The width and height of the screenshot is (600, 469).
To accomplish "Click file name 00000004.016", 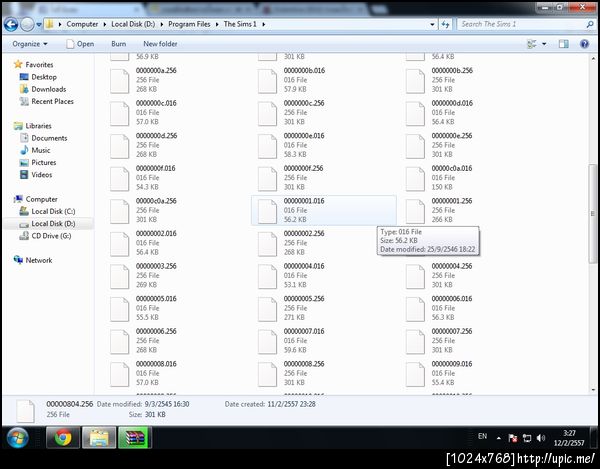I will click(x=304, y=266).
